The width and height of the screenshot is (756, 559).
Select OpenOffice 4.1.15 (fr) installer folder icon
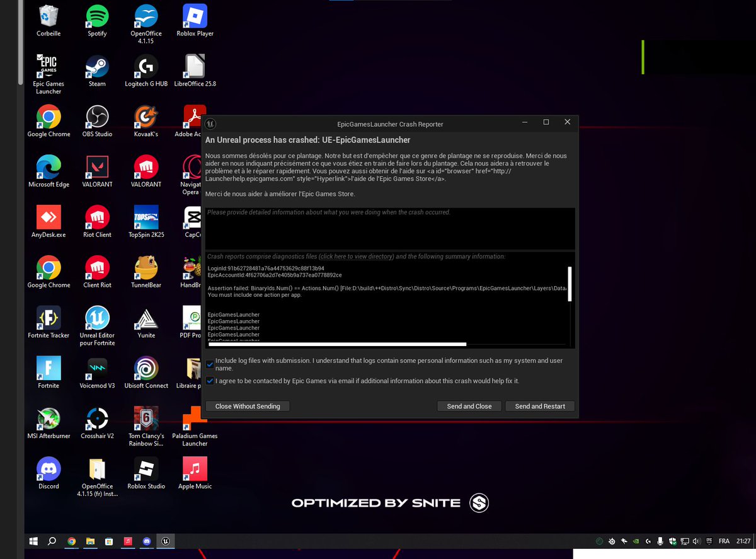point(97,478)
